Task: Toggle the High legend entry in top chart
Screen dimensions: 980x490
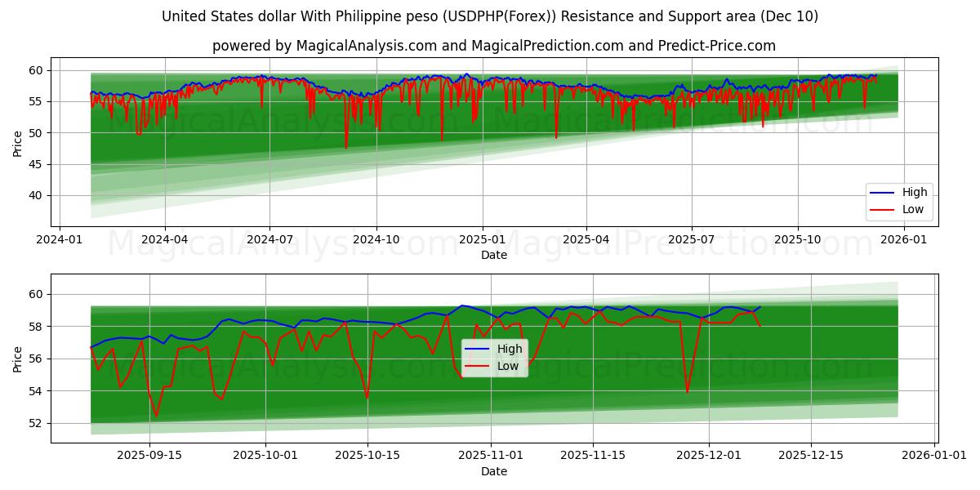Action: click(917, 191)
